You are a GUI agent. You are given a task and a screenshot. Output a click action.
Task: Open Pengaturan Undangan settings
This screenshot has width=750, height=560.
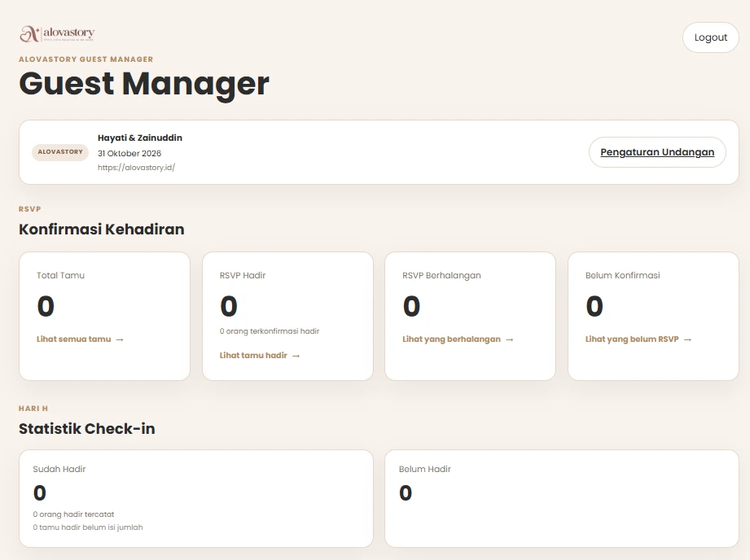point(657,152)
